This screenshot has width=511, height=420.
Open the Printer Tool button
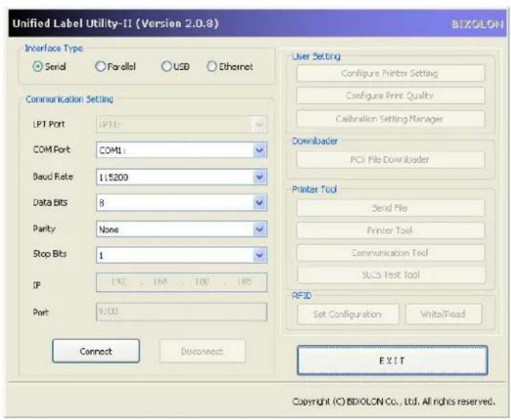tap(391, 231)
